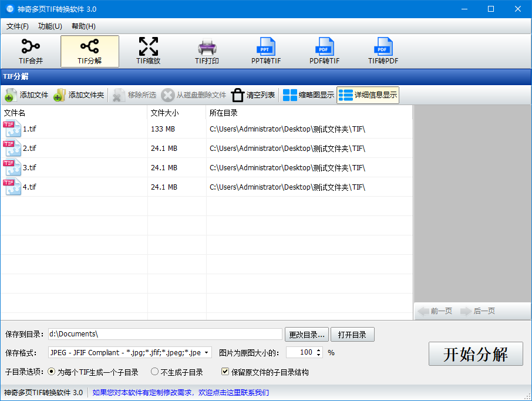The height and width of the screenshot is (401, 532).
Task: Open the TIF合并 merge tool
Action: coord(31,51)
